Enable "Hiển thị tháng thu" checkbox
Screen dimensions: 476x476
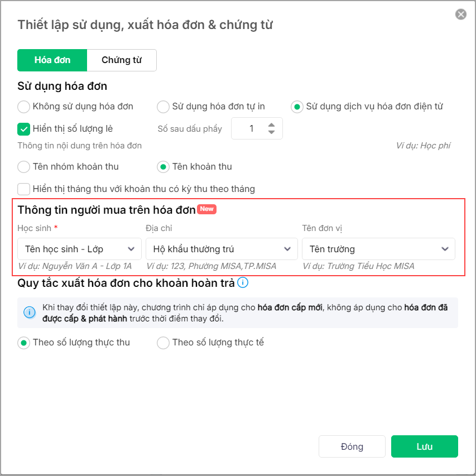coord(23,189)
